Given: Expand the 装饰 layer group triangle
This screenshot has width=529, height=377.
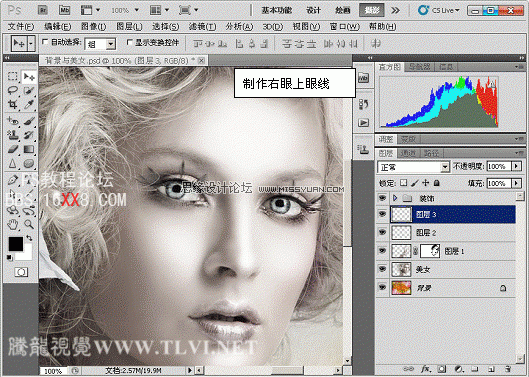Looking at the screenshot, I should [395, 198].
